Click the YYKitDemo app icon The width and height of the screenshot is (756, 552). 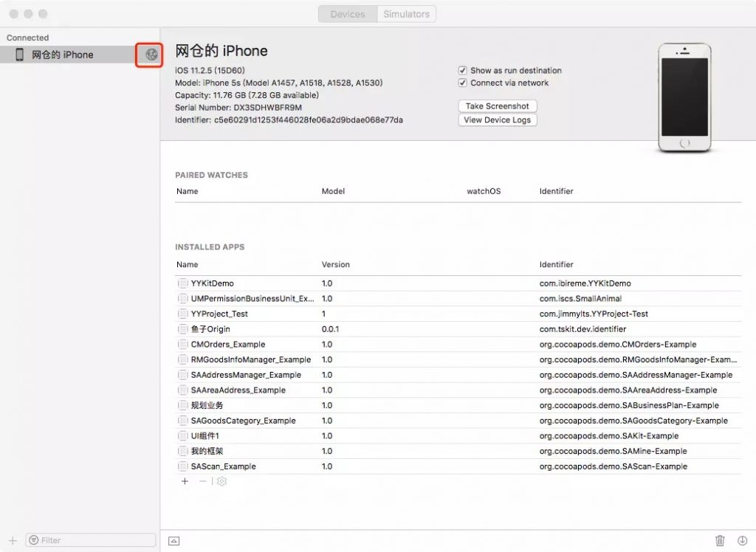tap(183, 283)
